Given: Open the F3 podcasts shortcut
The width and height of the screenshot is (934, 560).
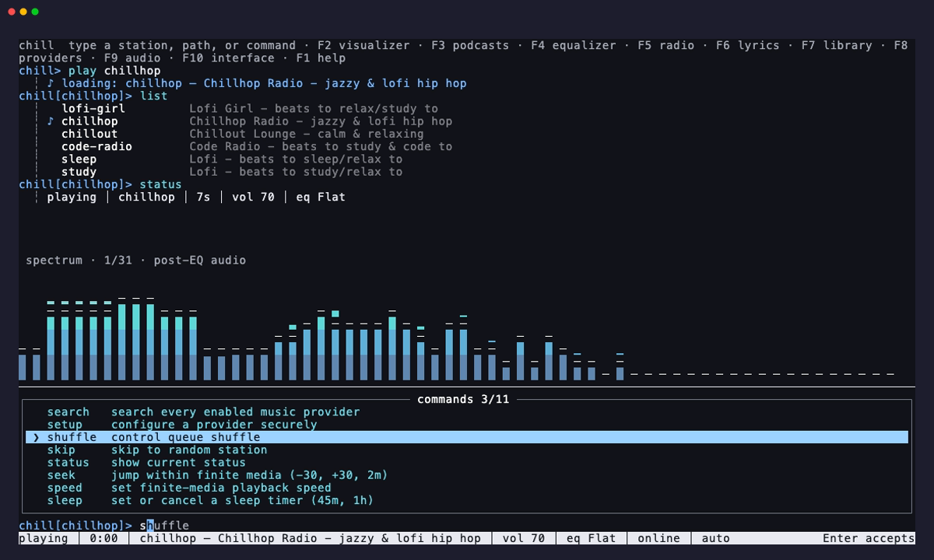Looking at the screenshot, I should (469, 46).
